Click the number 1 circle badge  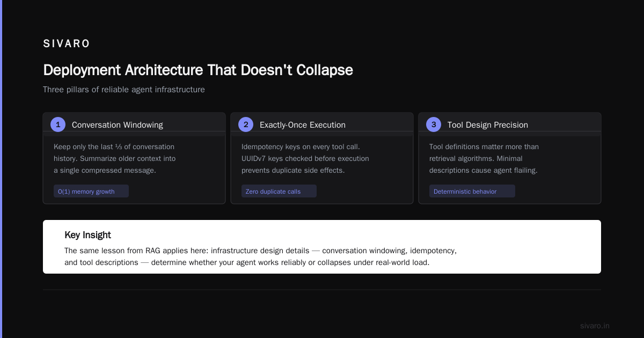pyautogui.click(x=58, y=124)
